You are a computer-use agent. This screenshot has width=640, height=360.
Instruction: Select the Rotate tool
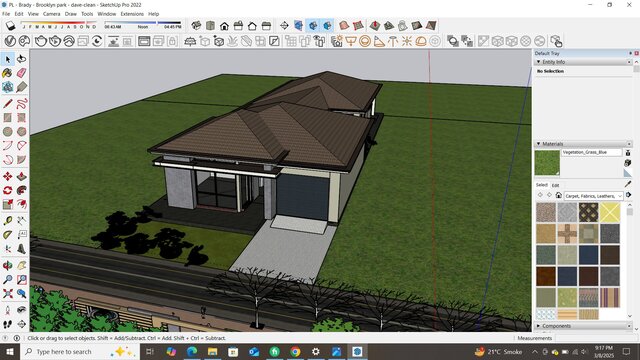(8, 190)
